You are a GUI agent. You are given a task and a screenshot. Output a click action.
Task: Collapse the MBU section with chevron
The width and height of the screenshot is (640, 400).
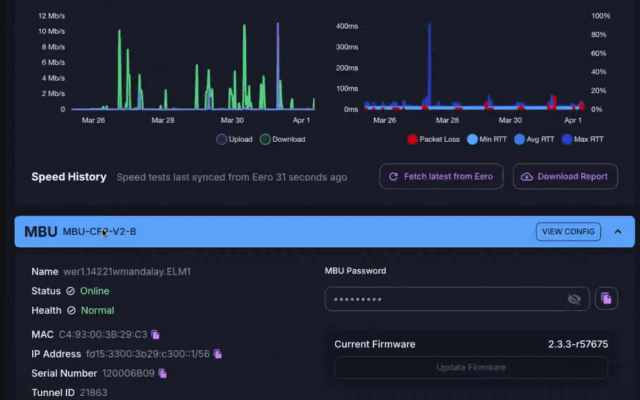(618, 232)
